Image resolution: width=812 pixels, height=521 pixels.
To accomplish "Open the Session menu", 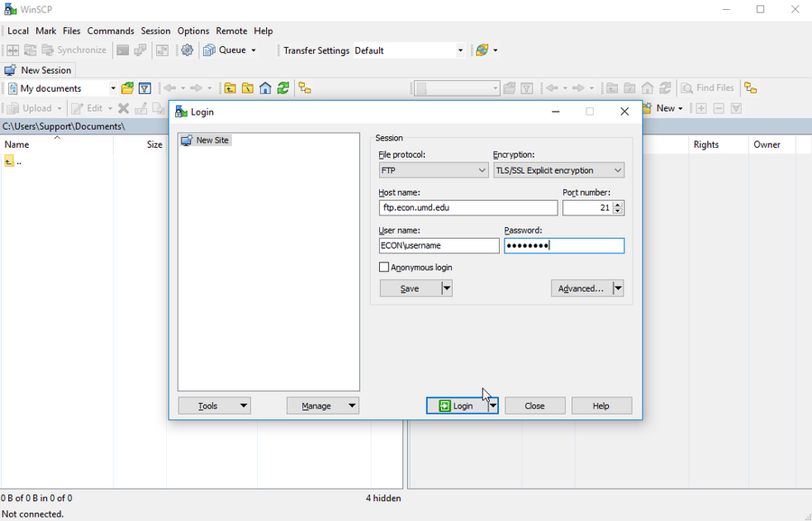I will [155, 31].
